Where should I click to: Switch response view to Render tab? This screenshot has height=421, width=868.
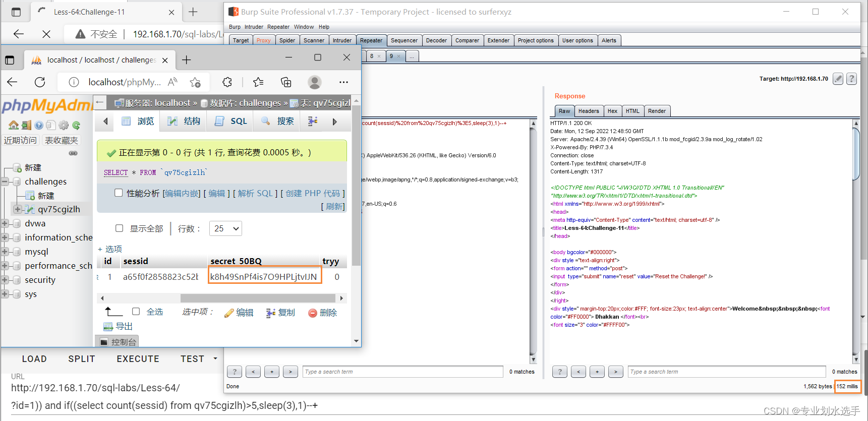point(657,111)
